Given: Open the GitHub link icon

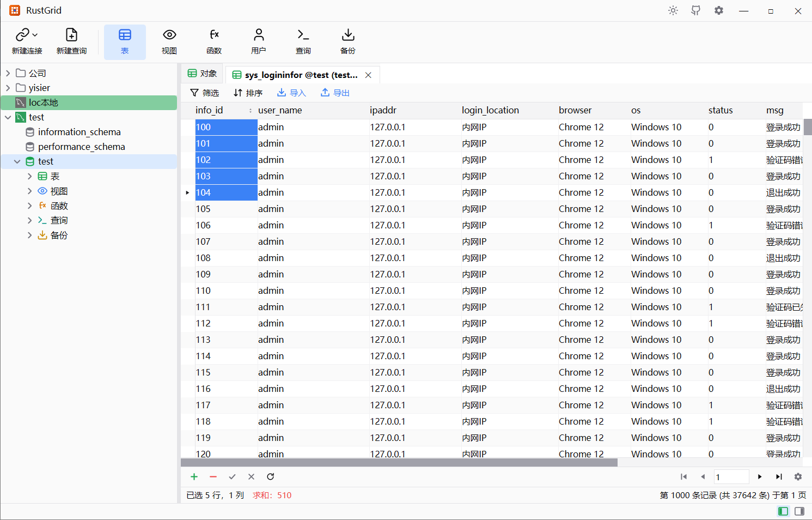Looking at the screenshot, I should click(x=696, y=10).
